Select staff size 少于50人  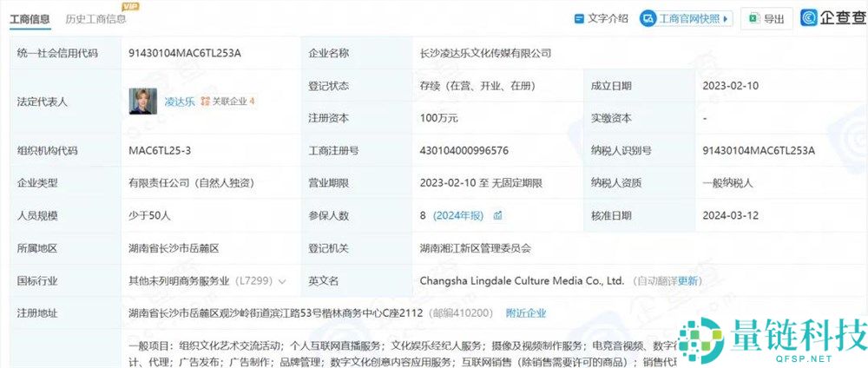tap(149, 216)
